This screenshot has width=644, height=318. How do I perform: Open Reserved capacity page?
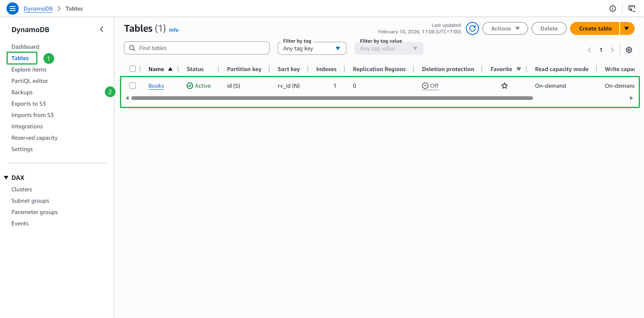pos(35,138)
